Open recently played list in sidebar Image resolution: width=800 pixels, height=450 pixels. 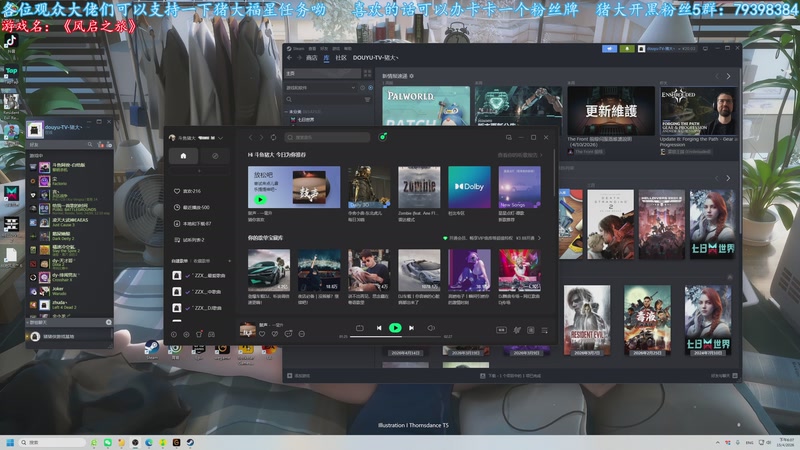[191, 208]
